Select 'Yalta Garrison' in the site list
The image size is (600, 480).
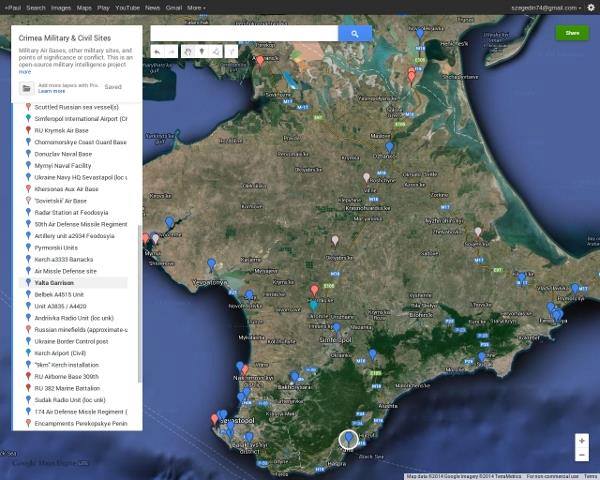point(57,283)
